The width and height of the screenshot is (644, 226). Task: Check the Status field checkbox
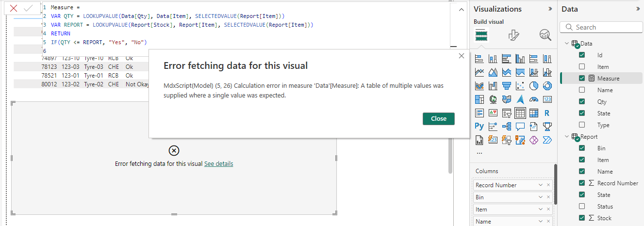[x=582, y=206]
